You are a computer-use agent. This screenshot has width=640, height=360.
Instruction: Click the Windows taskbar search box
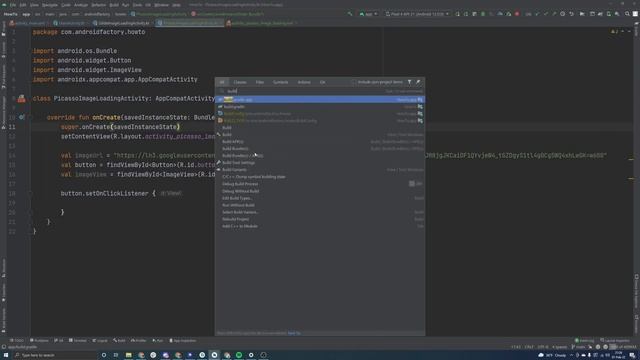coord(55,355)
